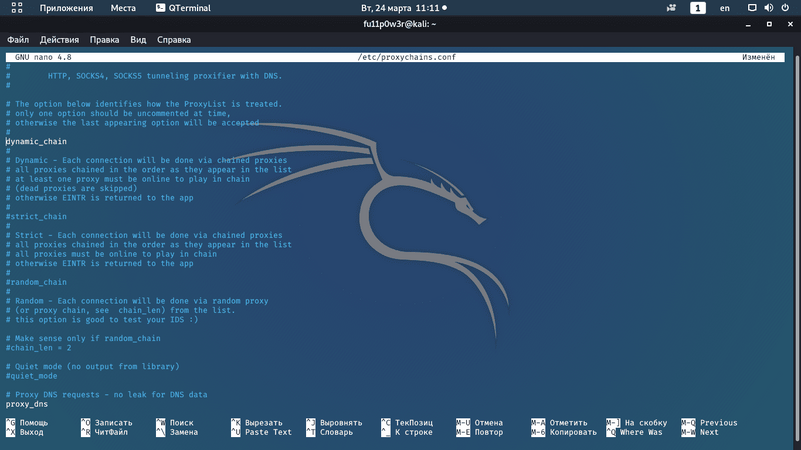
Task: Click the #strict_chain line in the text
Action: pyautogui.click(x=36, y=217)
